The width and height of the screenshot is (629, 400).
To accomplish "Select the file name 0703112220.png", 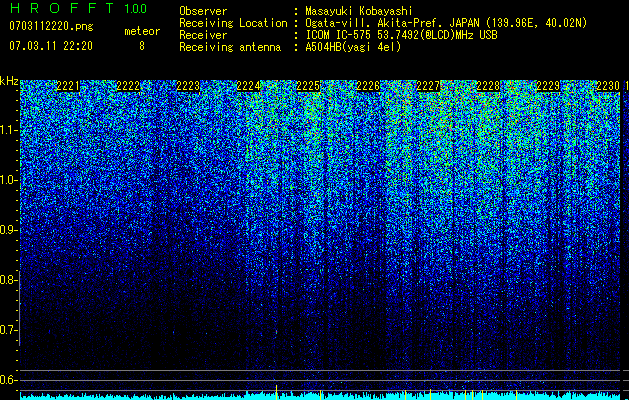I will coord(51,27).
